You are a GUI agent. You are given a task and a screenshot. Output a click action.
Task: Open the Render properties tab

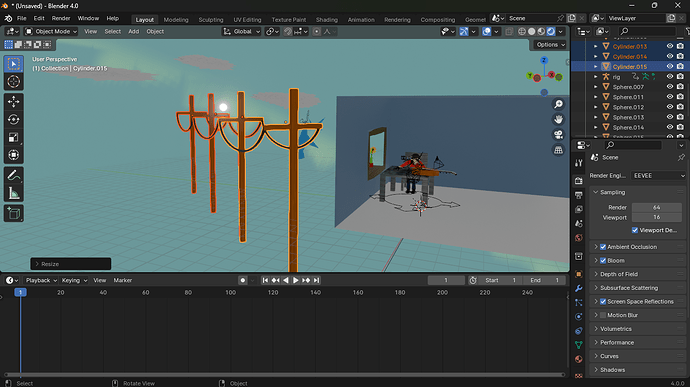pos(579,181)
